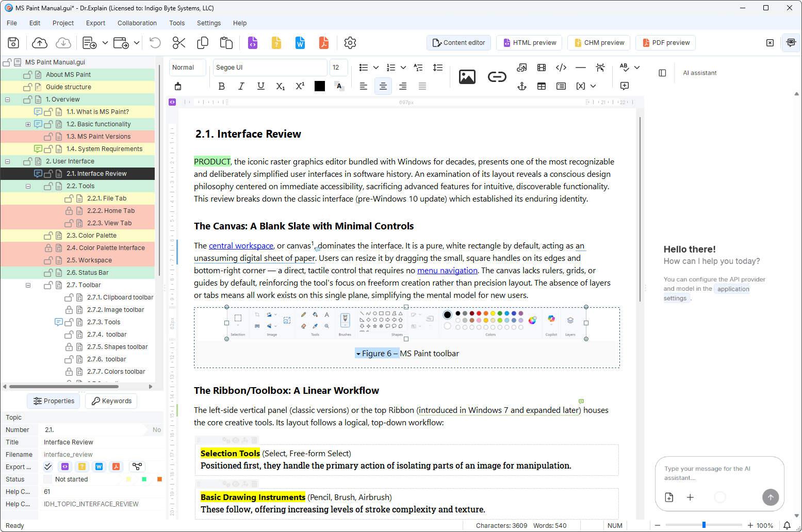Click the Cut scissors icon
802x532 pixels.
point(179,43)
